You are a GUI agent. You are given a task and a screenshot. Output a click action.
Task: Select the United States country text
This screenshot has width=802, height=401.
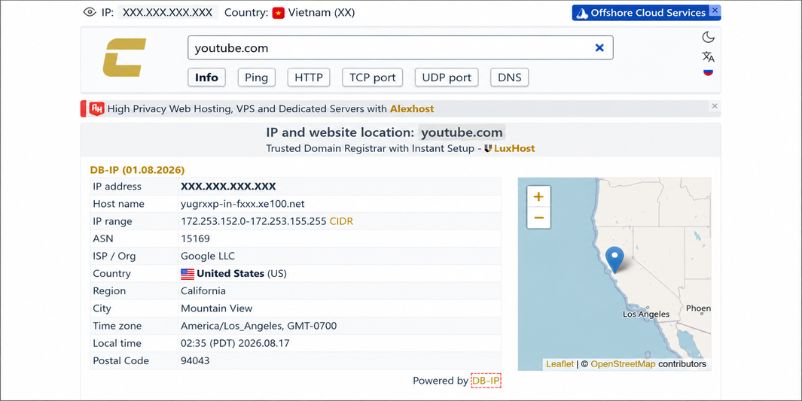[230, 273]
